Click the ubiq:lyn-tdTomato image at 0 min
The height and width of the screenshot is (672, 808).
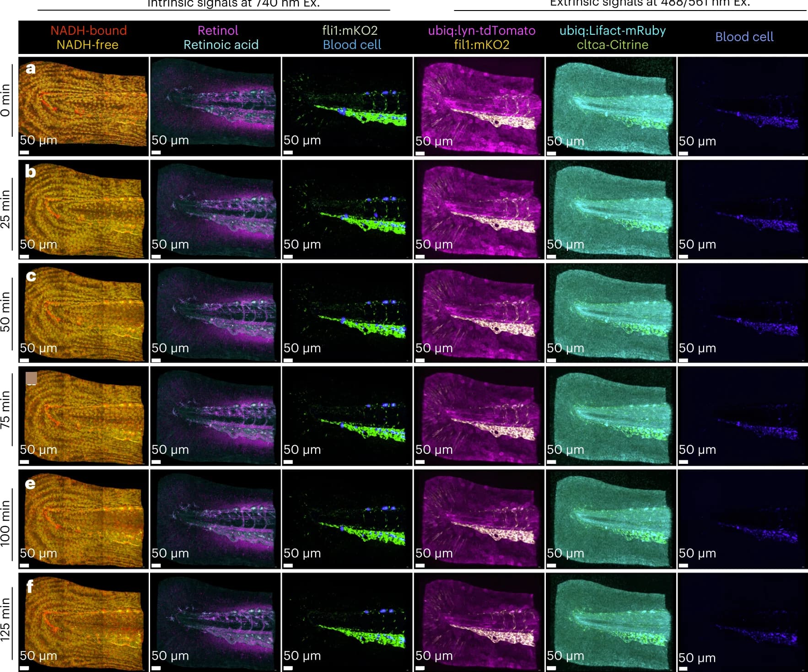click(479, 106)
